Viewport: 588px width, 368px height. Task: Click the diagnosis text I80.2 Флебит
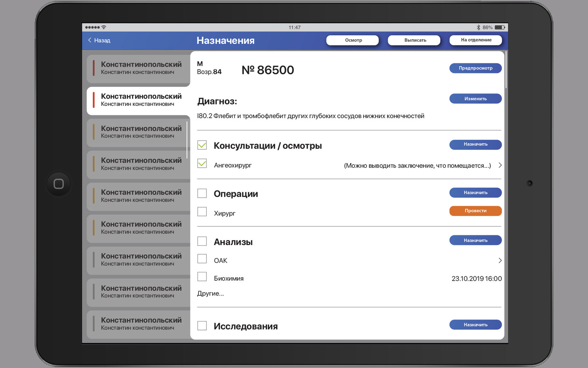click(x=310, y=116)
